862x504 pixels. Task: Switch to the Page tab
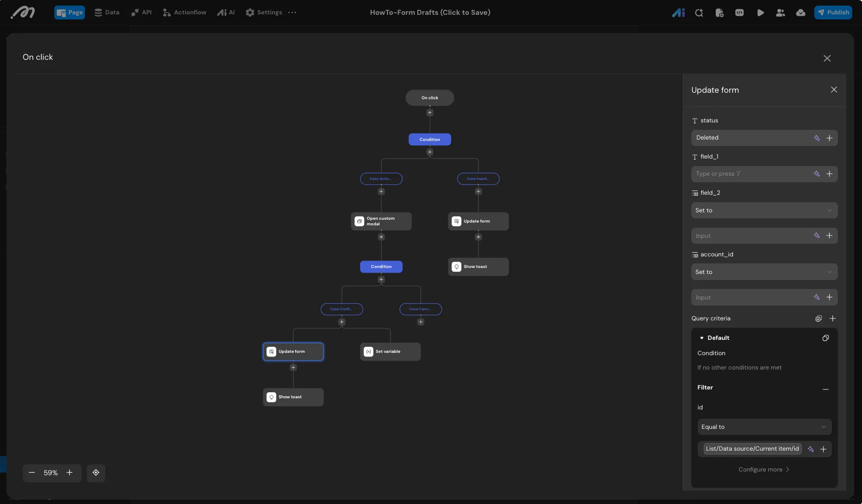click(x=70, y=13)
